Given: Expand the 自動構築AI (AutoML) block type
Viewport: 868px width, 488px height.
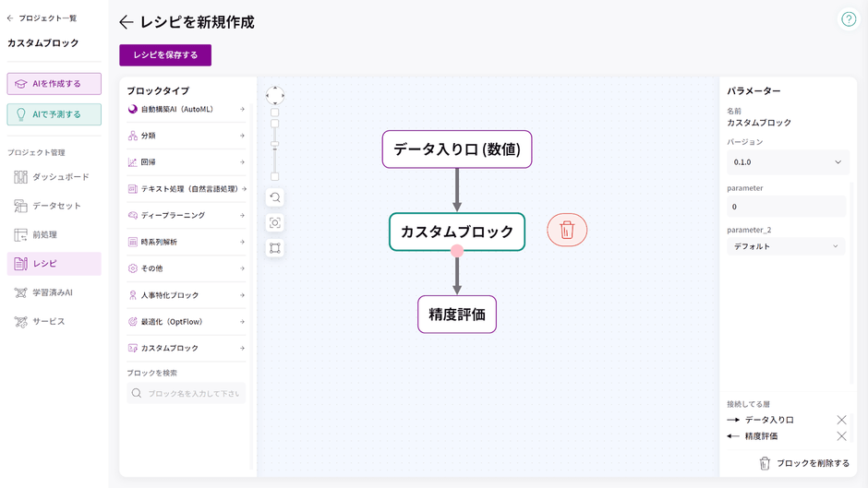Looking at the screenshot, I should 186,109.
